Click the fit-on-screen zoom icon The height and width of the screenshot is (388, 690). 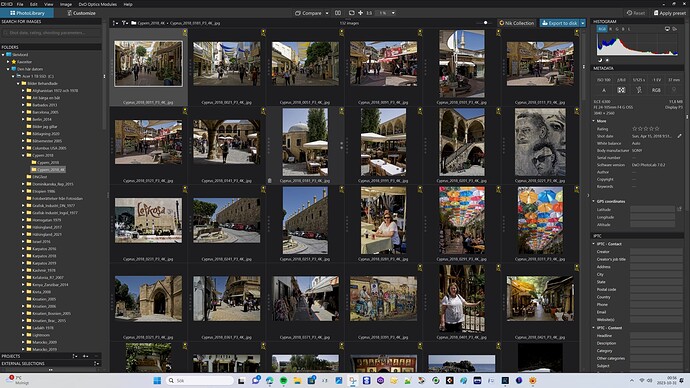point(352,13)
